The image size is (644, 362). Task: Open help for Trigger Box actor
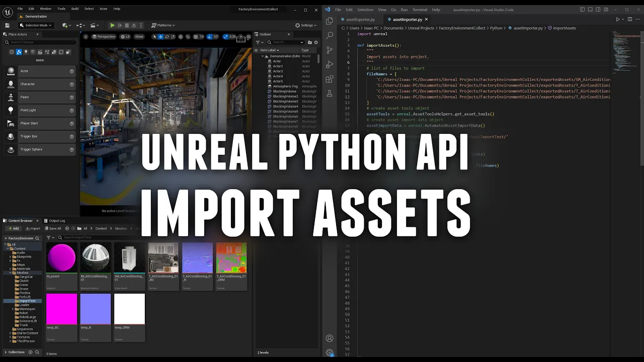[x=71, y=136]
